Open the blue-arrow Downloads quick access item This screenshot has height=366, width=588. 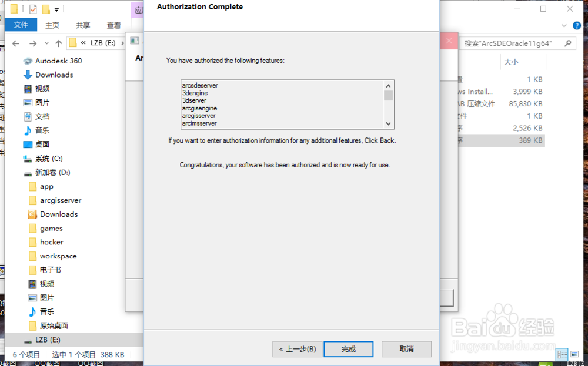[x=48, y=75]
